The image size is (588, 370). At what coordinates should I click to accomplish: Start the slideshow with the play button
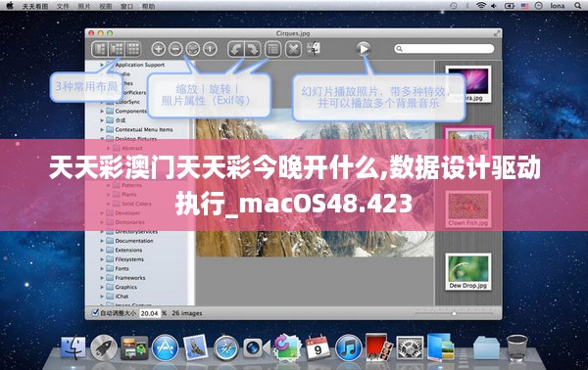pyautogui.click(x=363, y=49)
